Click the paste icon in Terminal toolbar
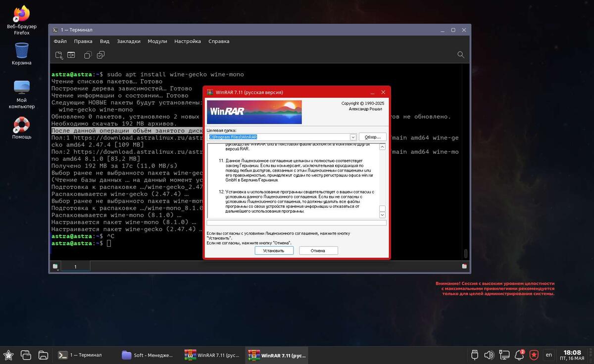Image resolution: width=594 pixels, height=364 pixels. point(100,55)
